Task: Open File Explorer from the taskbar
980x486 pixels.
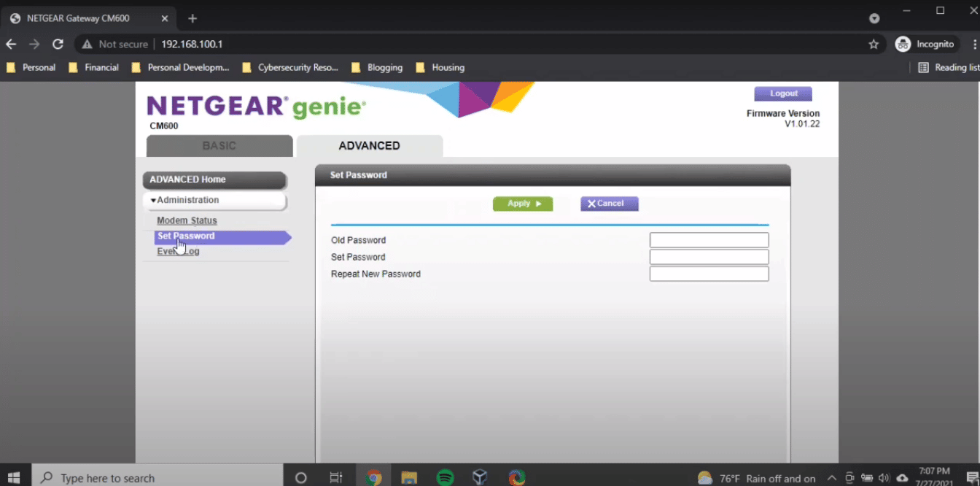Action: 408,477
